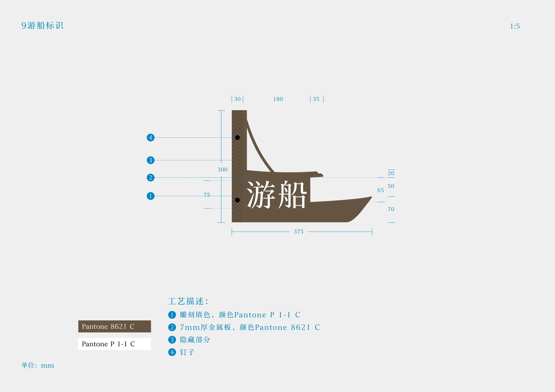The height and width of the screenshot is (392, 555).
Task: Click the 180 top dimension label
Action: click(x=278, y=99)
